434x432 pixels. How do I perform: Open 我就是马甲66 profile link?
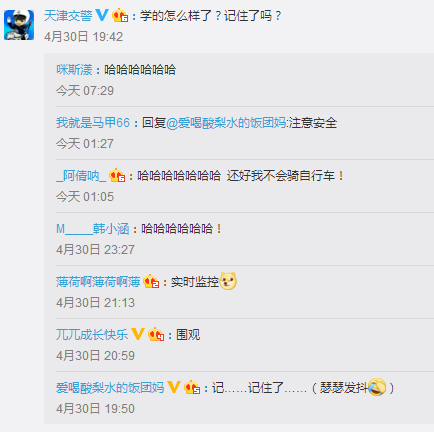93,123
